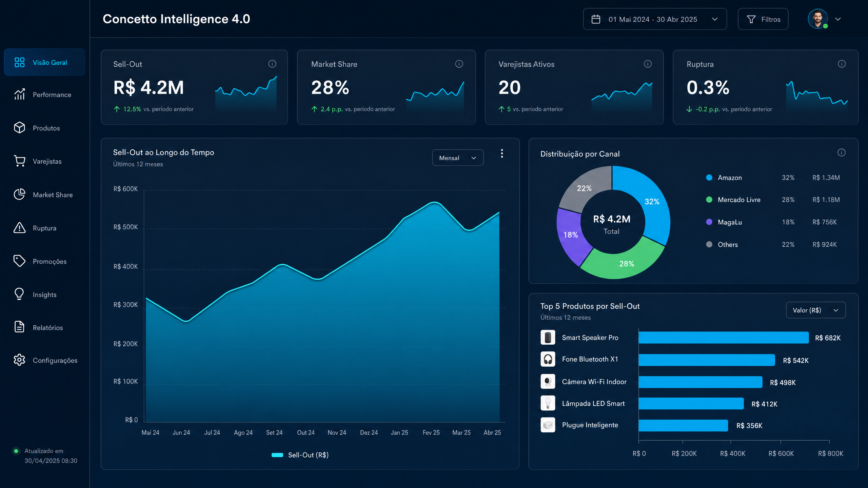This screenshot has width=868, height=488.
Task: Open the Mensal period dropdown
Action: coord(458,158)
